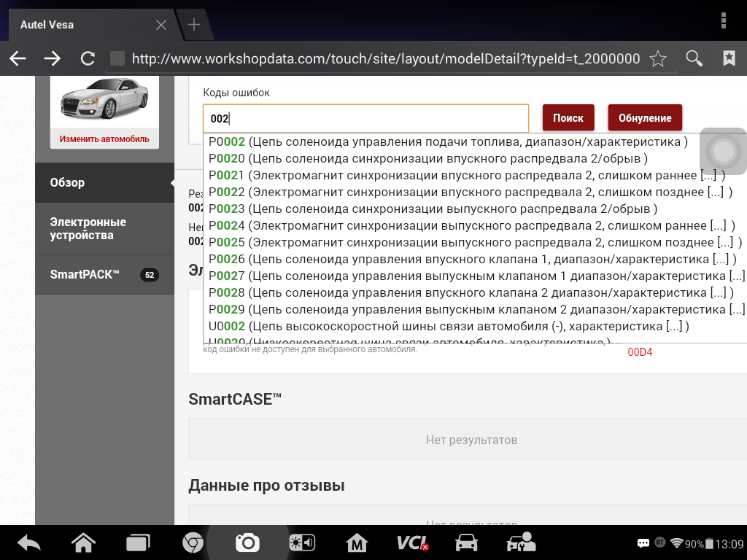Choose suggestion P0023 exhaust camshaft circuit

tap(433, 209)
